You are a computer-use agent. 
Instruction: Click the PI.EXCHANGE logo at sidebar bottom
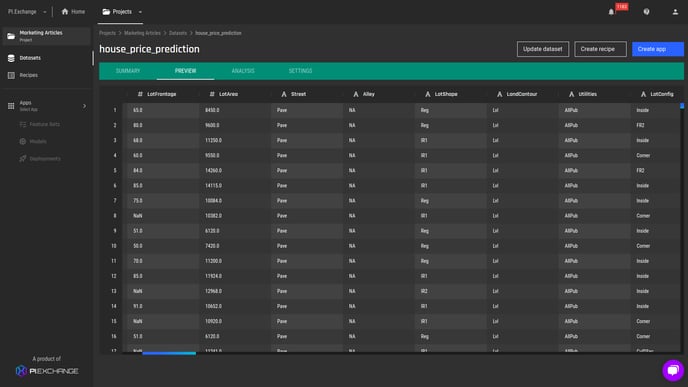(47, 371)
